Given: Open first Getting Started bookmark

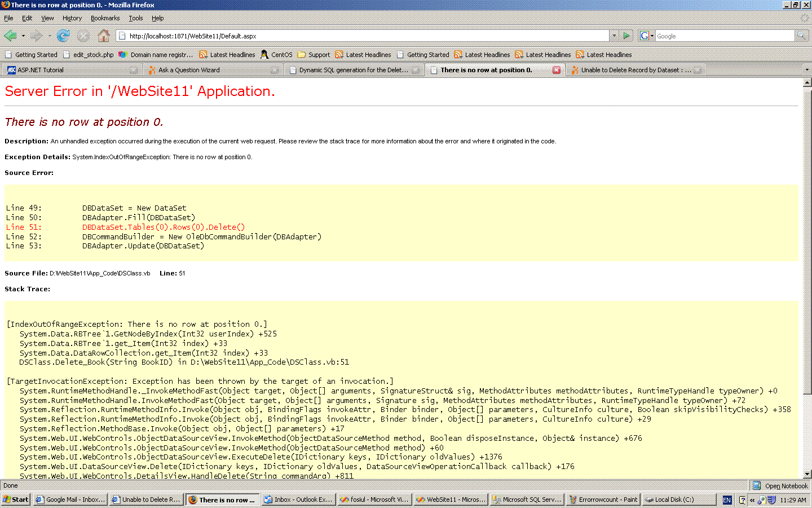Looking at the screenshot, I should (x=31, y=55).
